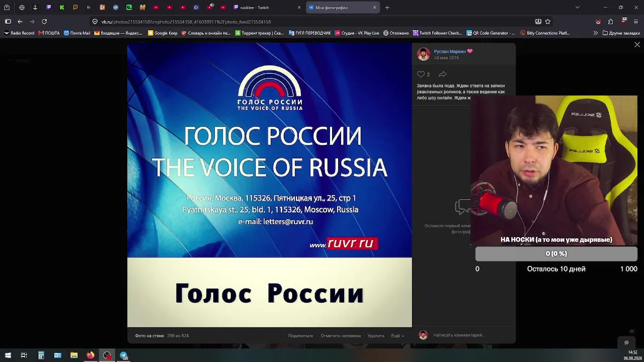
Task: Open the Отложено bookmark
Action: point(396,33)
